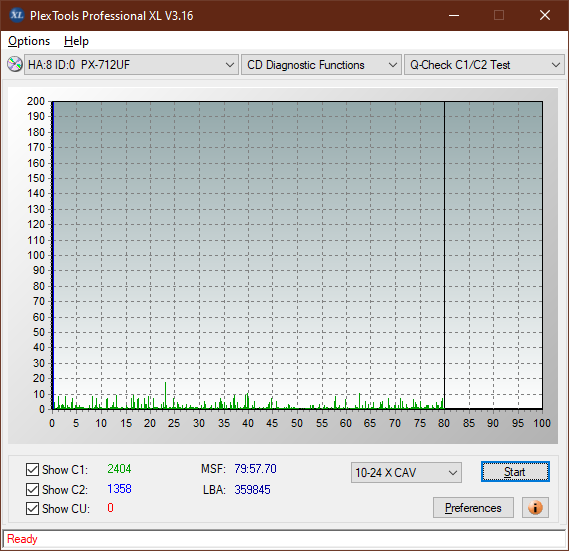Click the 200 label on the y-axis

[x=36, y=101]
